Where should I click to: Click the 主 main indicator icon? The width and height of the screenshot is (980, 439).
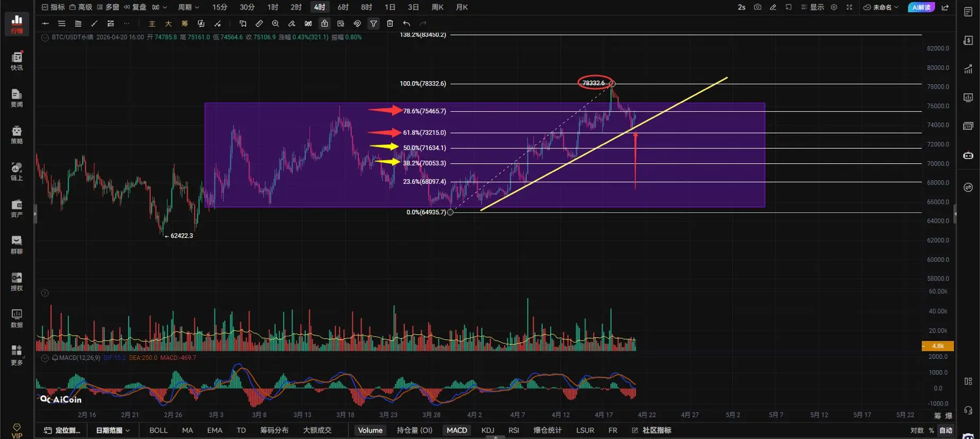[x=152, y=23]
